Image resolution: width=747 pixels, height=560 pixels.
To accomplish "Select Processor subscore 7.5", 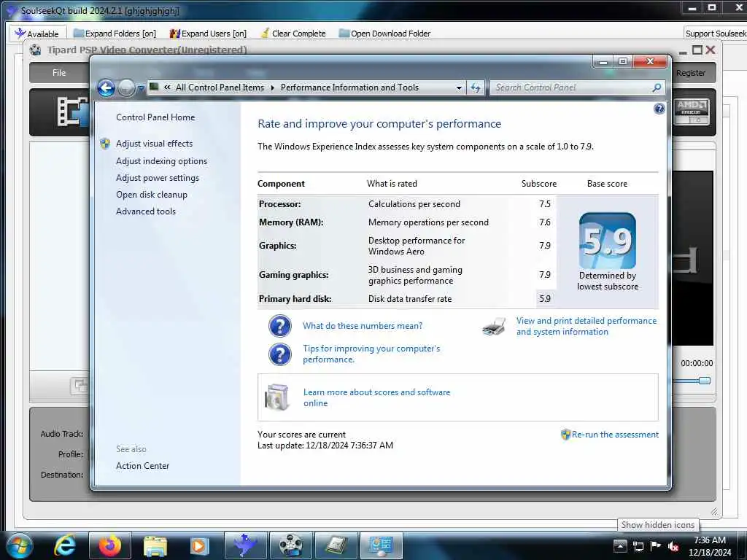I will 544,204.
